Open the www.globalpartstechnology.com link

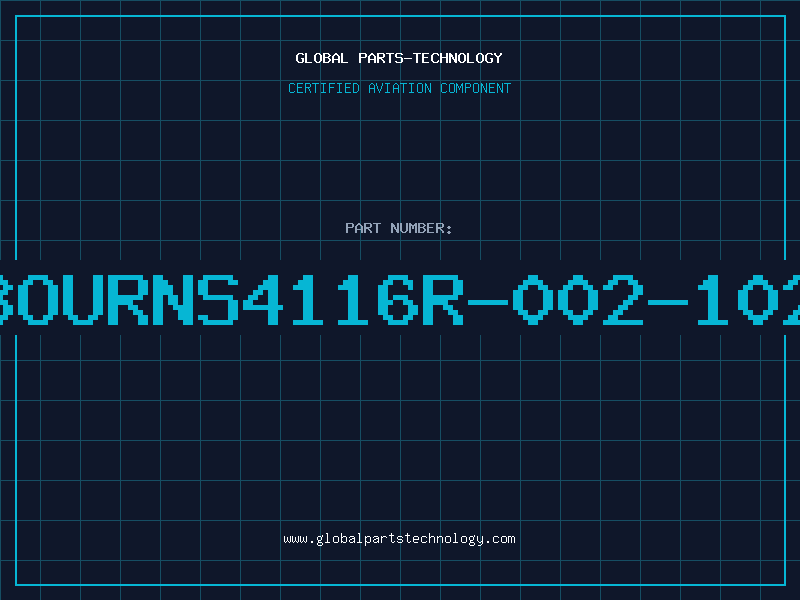click(x=399, y=539)
